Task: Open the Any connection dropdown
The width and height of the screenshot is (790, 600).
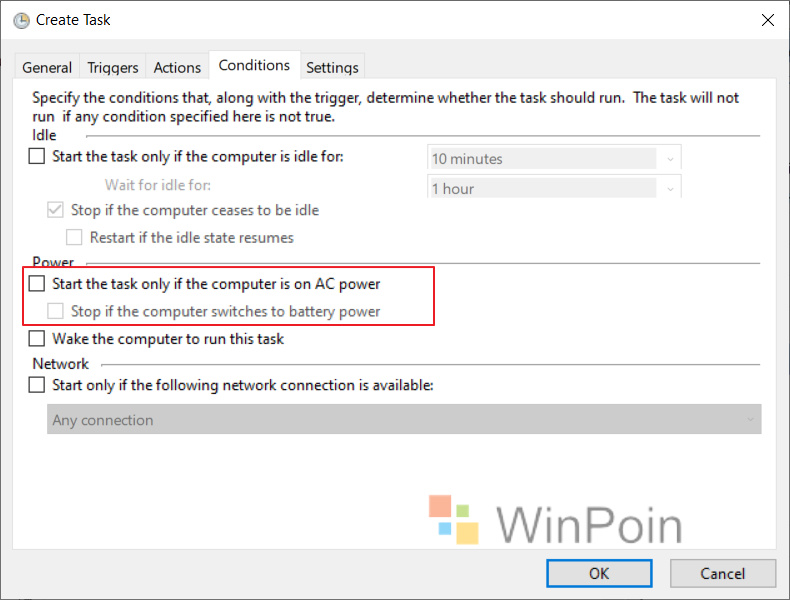Action: click(404, 419)
